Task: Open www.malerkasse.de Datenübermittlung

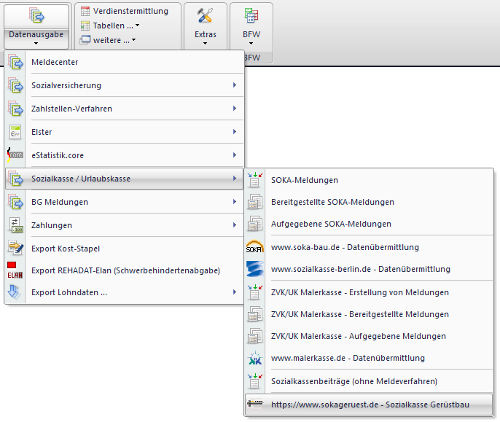Action: click(x=369, y=358)
